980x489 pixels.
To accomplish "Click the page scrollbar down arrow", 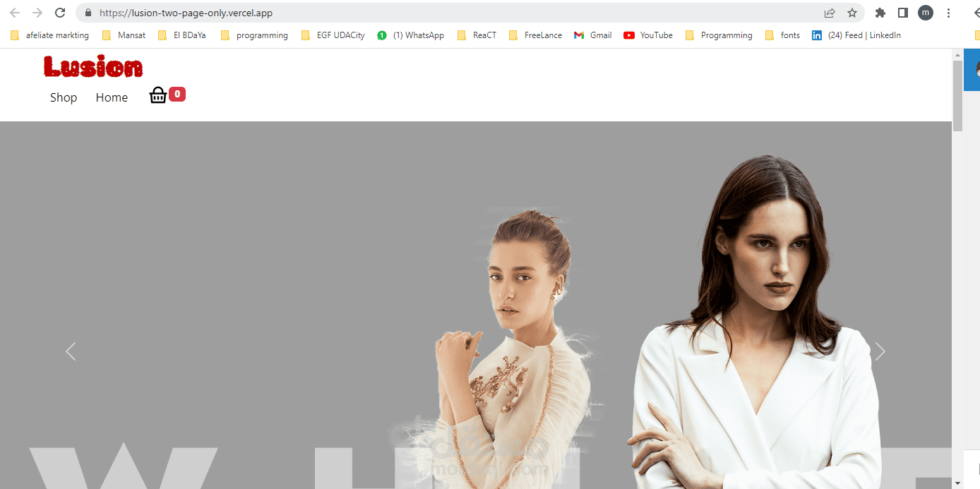I will 958,483.
